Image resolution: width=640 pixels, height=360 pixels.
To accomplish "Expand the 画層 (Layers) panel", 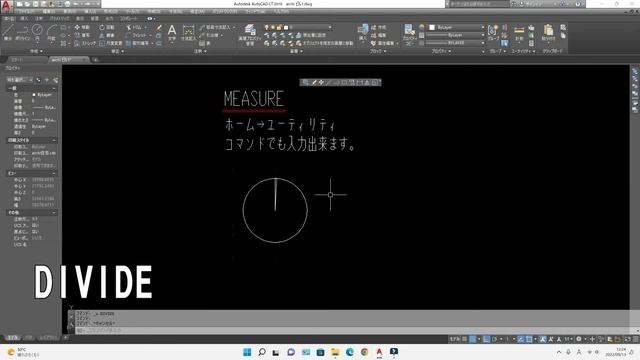I will coord(296,51).
